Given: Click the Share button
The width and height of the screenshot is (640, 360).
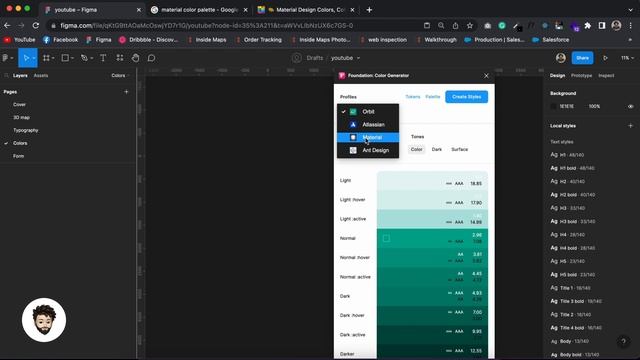Looking at the screenshot, I should pos(582,58).
